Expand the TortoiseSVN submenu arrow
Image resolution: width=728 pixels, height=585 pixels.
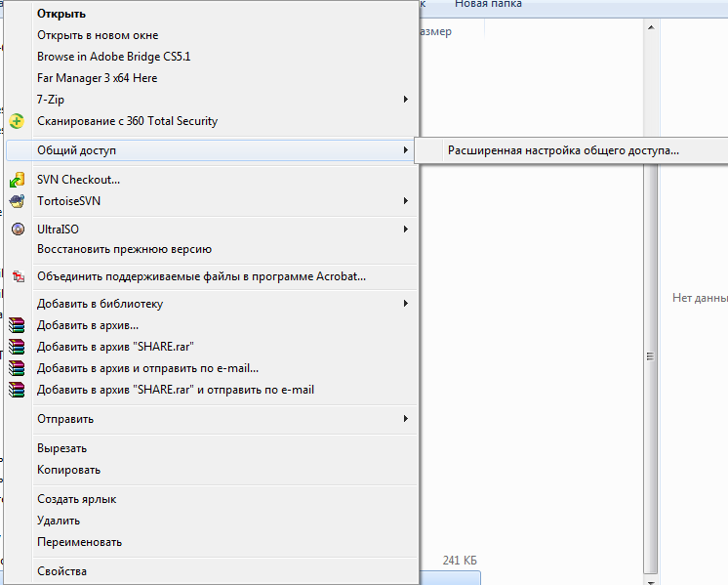[406, 201]
